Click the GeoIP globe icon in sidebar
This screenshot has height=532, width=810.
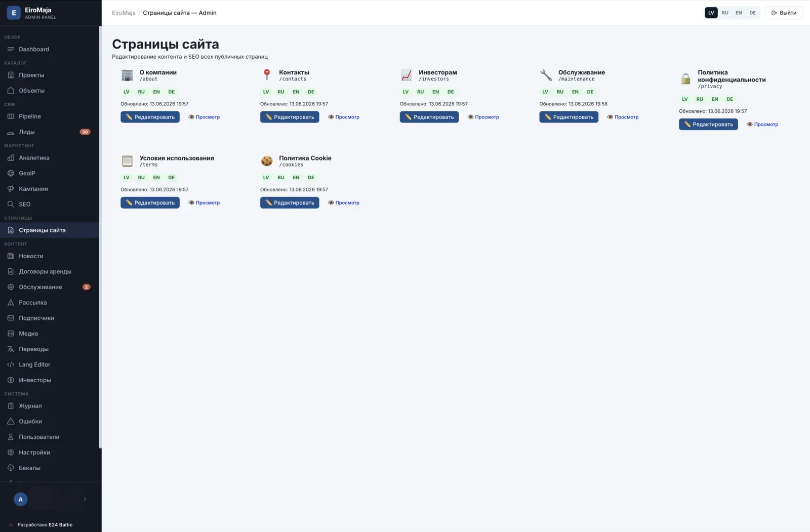pyautogui.click(x=11, y=173)
